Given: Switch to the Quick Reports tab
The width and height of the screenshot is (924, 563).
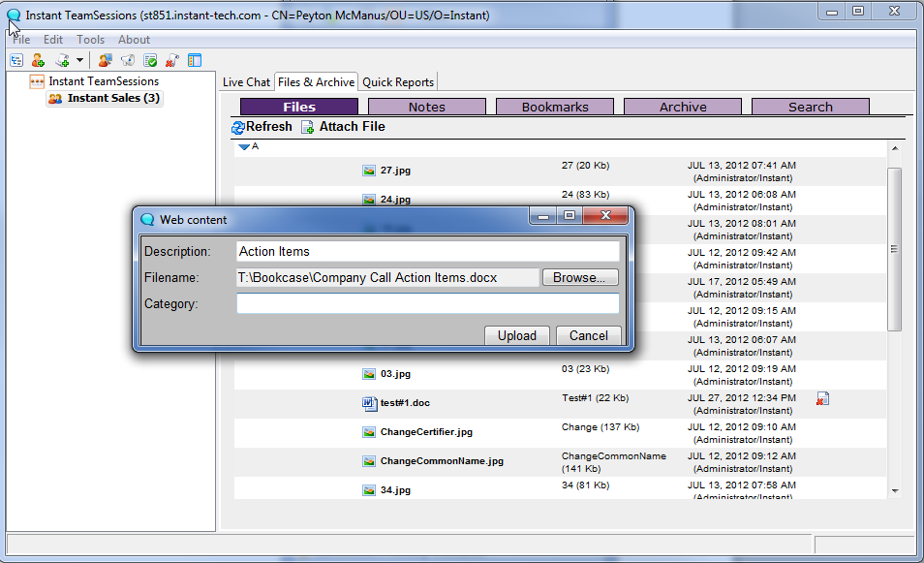Looking at the screenshot, I should (x=398, y=82).
